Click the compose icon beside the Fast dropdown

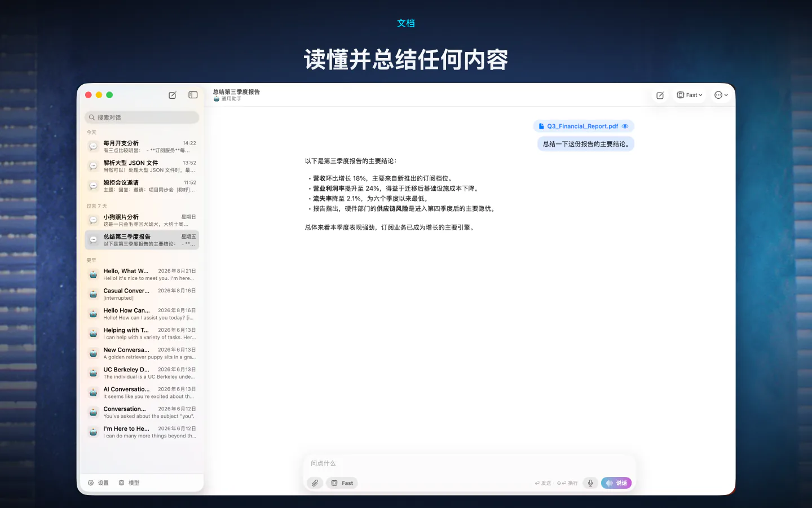(660, 95)
